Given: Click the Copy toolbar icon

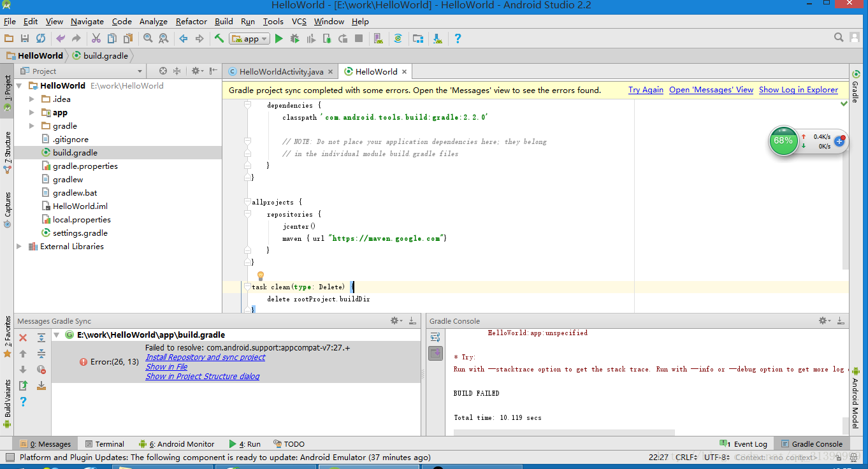Looking at the screenshot, I should pyautogui.click(x=112, y=38).
